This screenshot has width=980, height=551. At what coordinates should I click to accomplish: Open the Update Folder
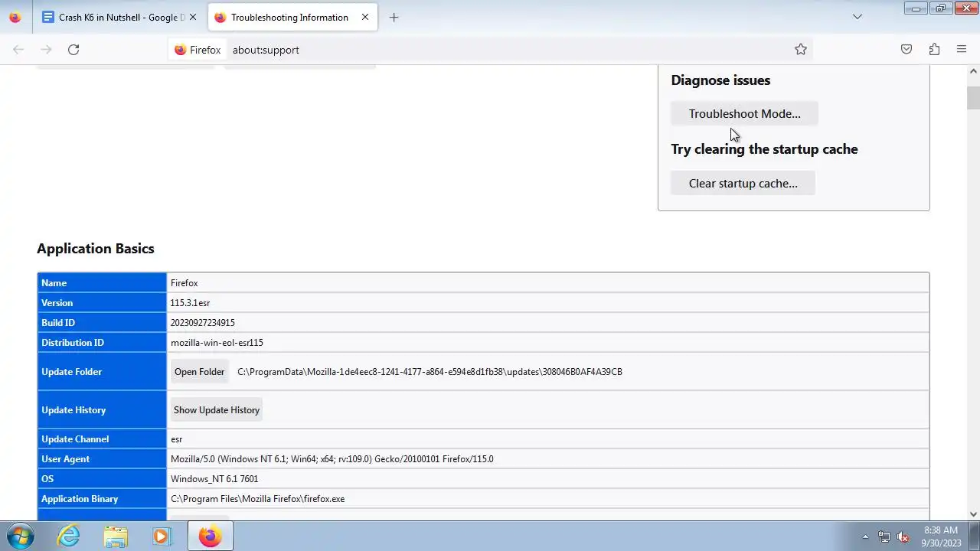click(x=199, y=372)
